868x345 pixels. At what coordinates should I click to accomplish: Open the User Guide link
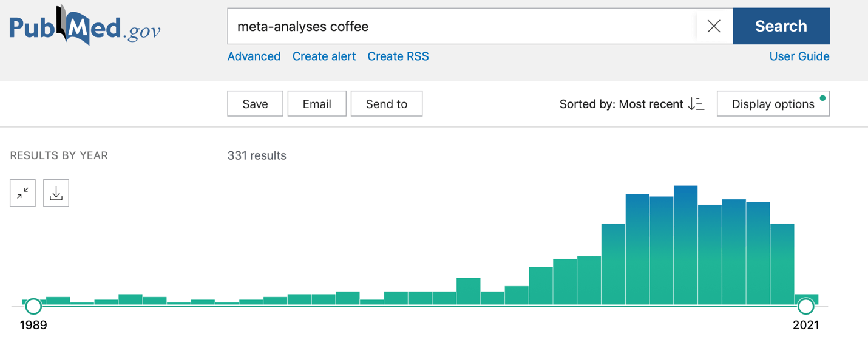[x=799, y=56]
